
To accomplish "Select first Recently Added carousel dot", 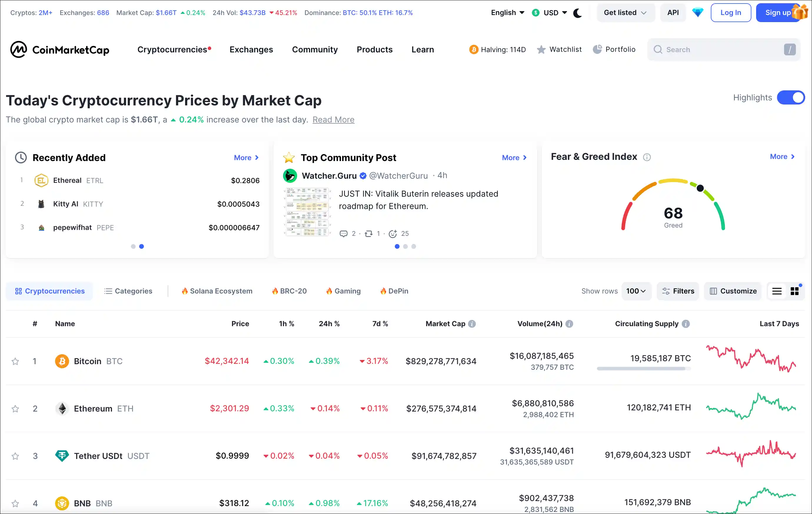I will (133, 246).
